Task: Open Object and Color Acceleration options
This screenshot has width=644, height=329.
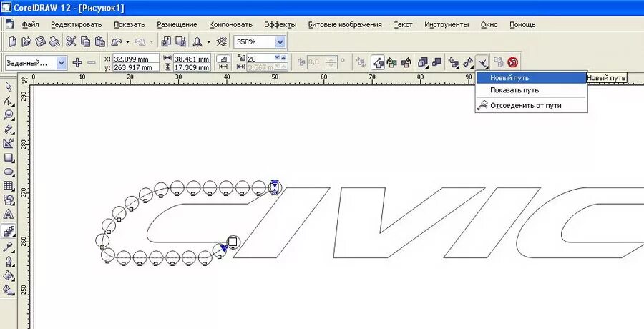Action: [423, 62]
